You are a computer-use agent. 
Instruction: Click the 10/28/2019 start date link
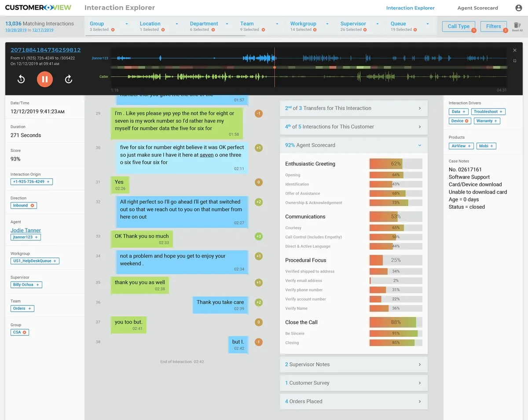point(15,30)
